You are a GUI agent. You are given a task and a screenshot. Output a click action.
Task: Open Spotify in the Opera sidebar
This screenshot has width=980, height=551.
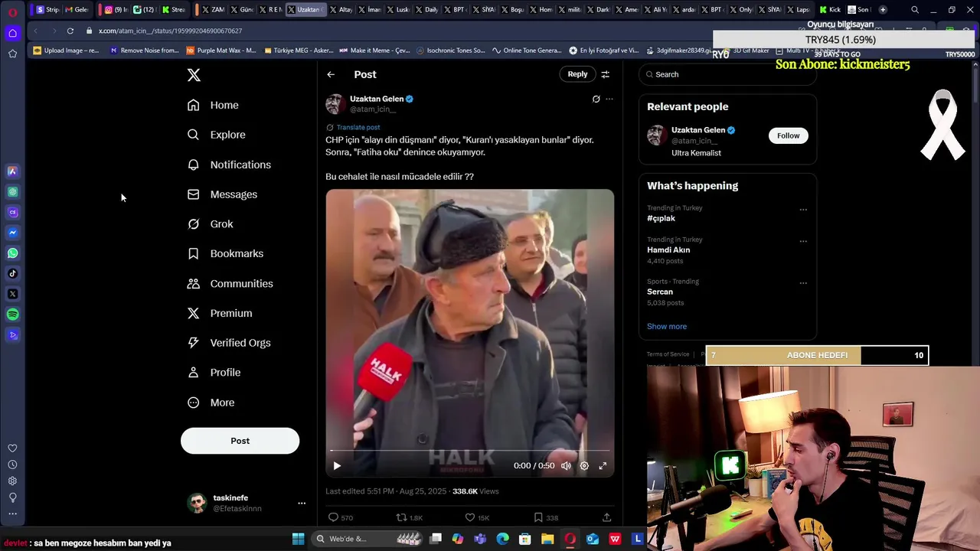12,315
